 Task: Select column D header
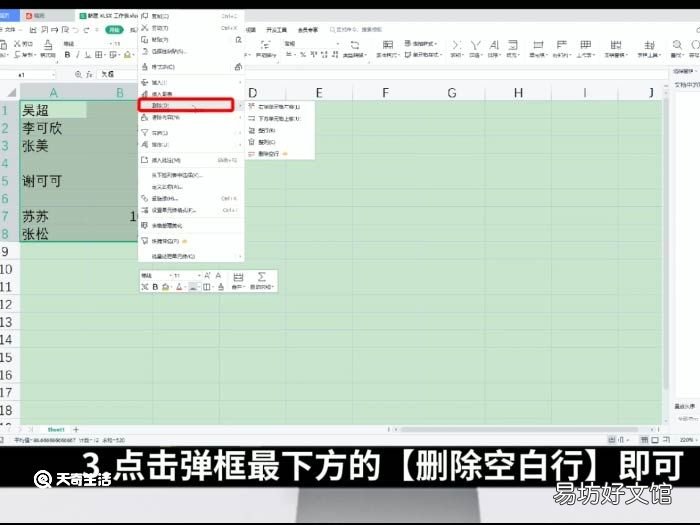click(x=253, y=92)
